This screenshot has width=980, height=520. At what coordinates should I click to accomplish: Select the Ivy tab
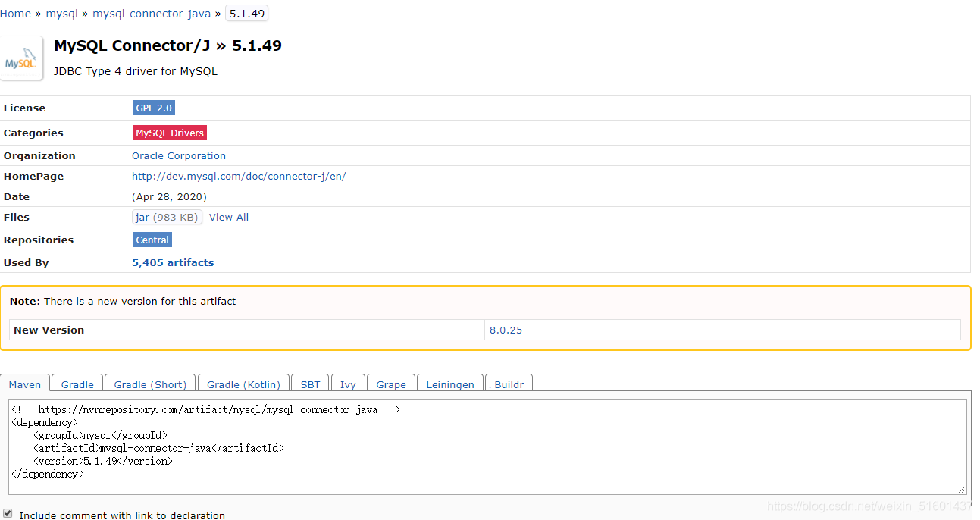tap(348, 384)
